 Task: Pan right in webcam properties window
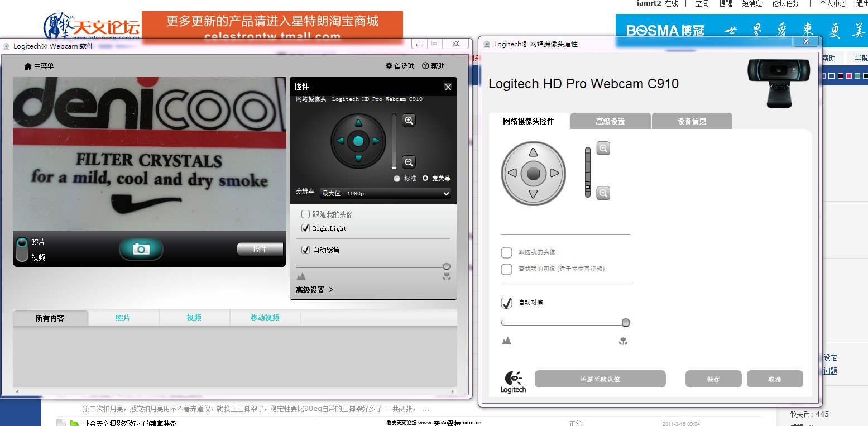coord(554,173)
